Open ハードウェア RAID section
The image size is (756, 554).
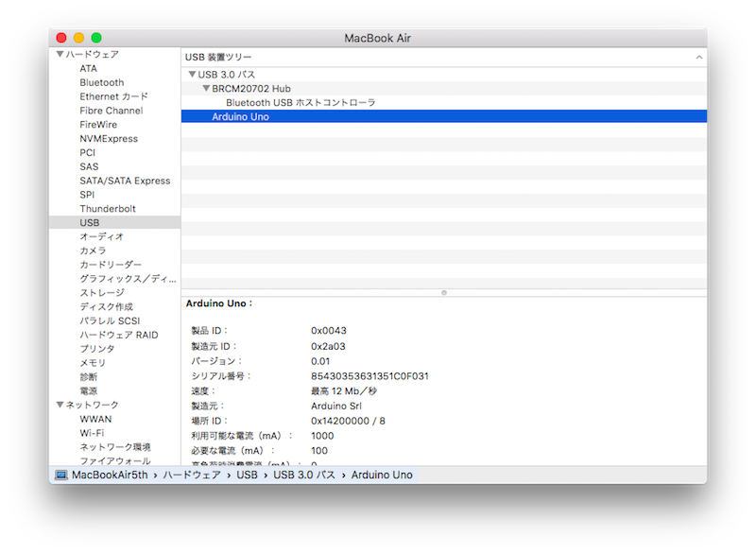tap(119, 334)
